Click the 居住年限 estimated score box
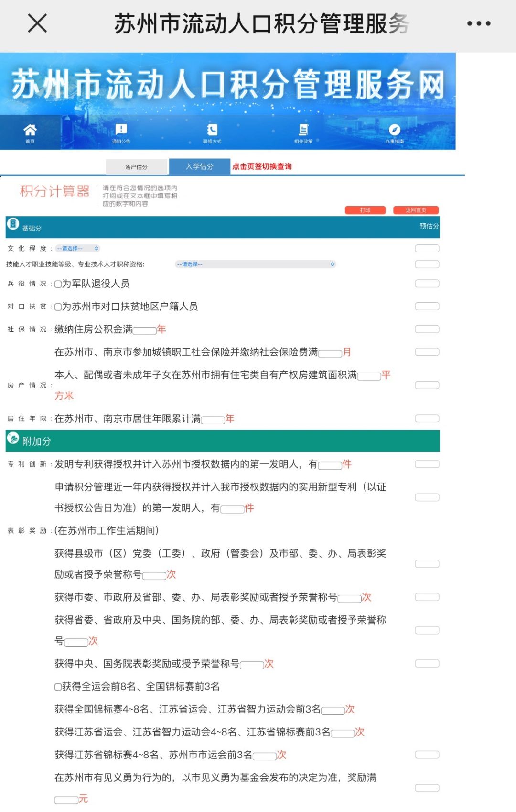 click(x=427, y=418)
